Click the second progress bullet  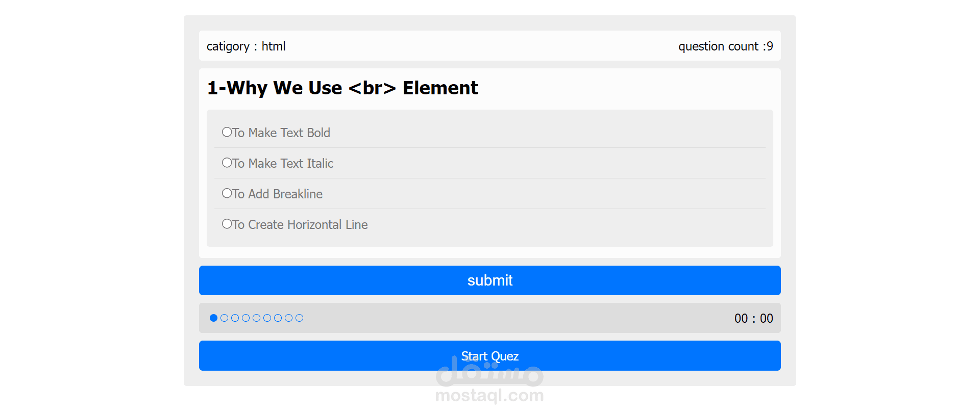pos(224,318)
